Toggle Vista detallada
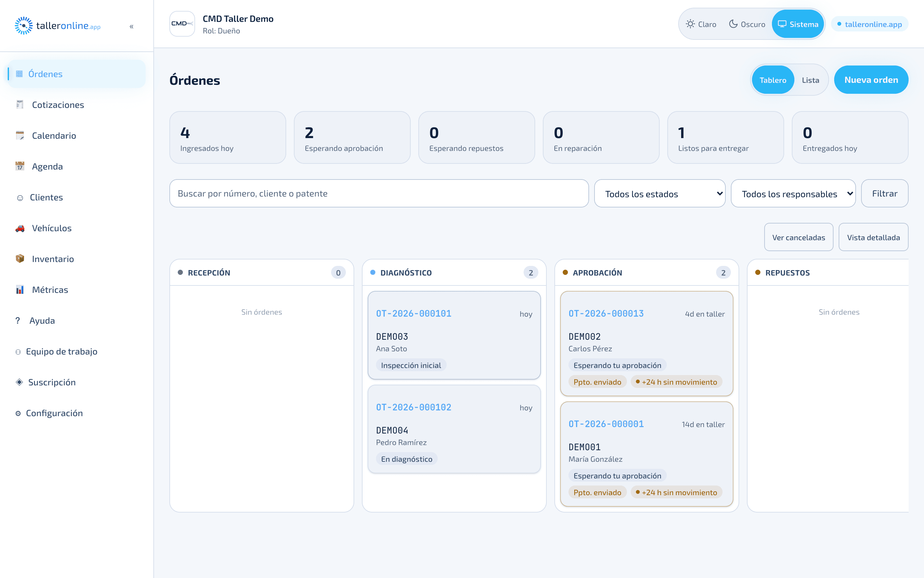924x578 pixels. [873, 237]
